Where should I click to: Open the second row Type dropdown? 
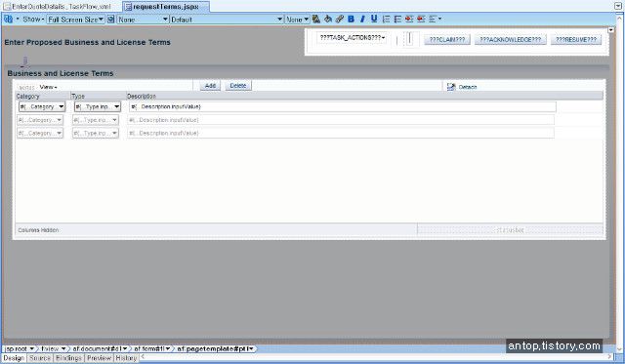pos(96,120)
